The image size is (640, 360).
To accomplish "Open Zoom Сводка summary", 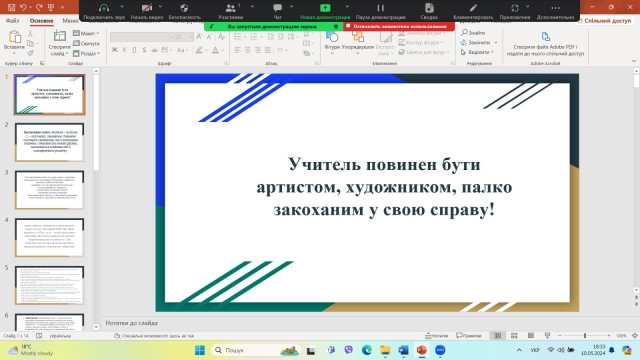I will (x=429, y=11).
